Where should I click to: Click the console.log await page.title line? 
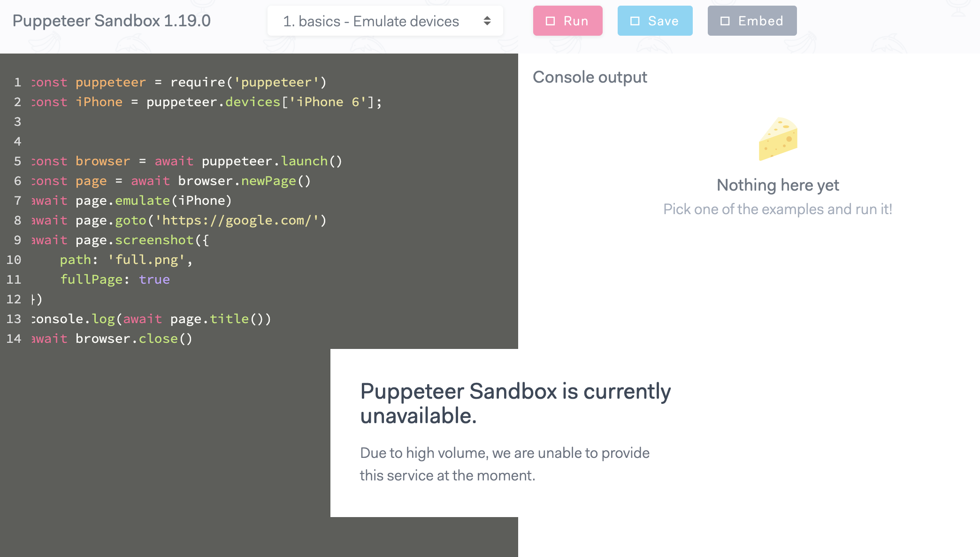pyautogui.click(x=149, y=319)
